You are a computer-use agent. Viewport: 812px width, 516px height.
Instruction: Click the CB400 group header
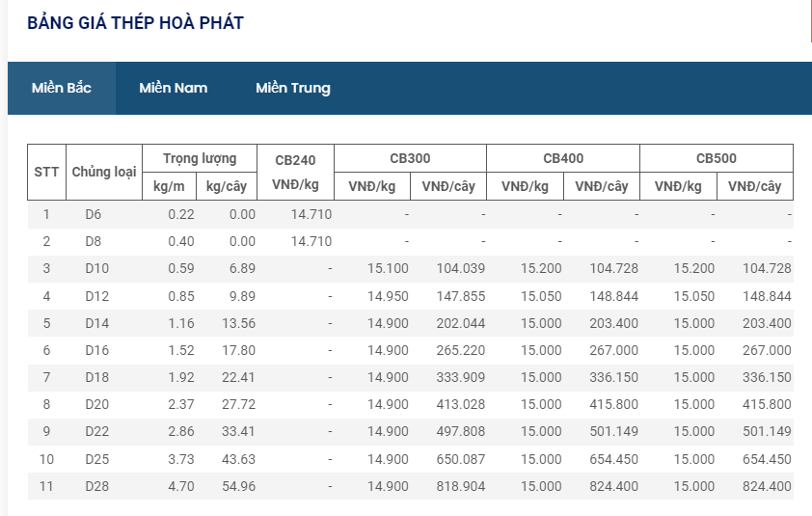pos(563,158)
